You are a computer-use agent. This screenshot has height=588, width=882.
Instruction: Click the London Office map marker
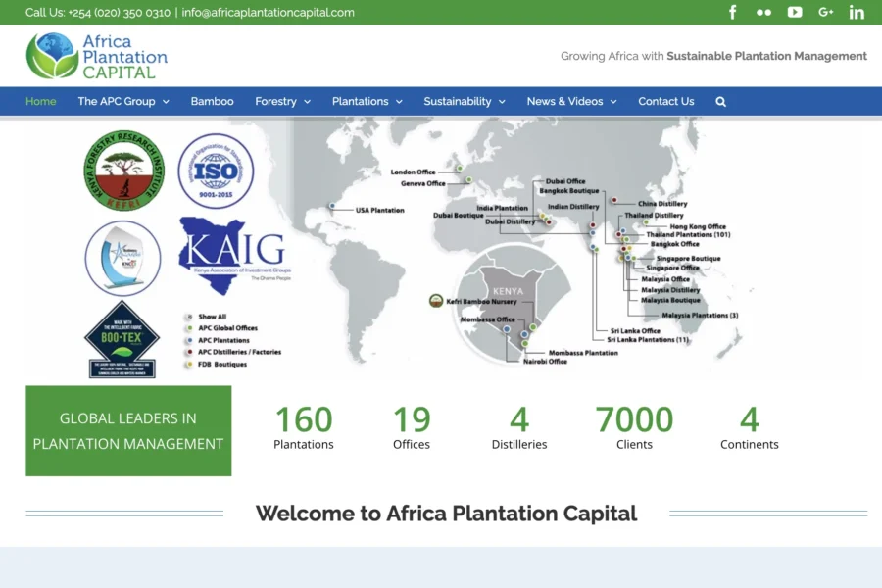tap(460, 169)
